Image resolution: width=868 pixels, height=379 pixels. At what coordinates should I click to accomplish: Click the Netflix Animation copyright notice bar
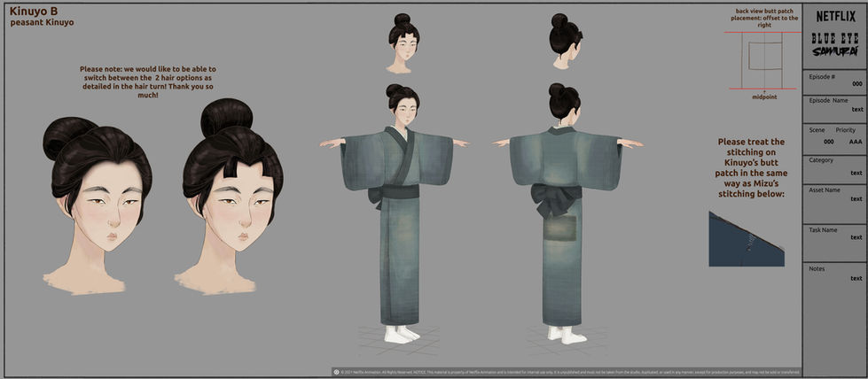coord(567,372)
